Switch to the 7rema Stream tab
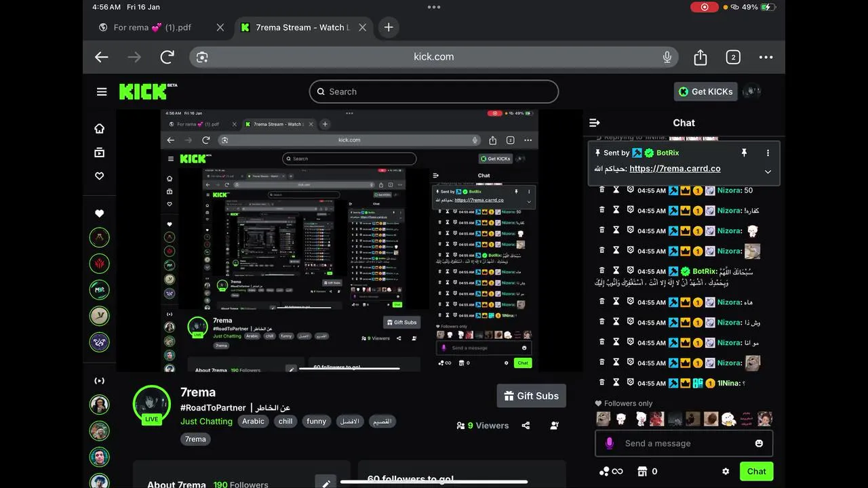 click(302, 27)
